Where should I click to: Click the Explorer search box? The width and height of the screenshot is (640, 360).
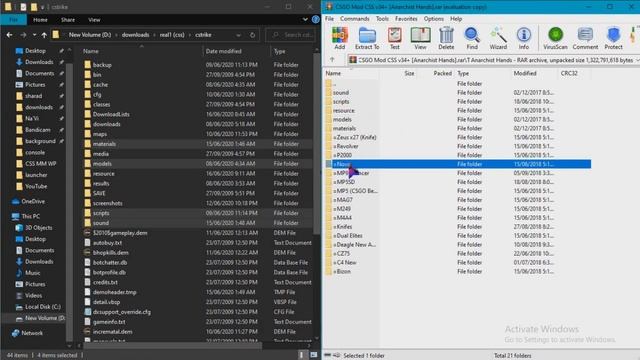click(291, 35)
